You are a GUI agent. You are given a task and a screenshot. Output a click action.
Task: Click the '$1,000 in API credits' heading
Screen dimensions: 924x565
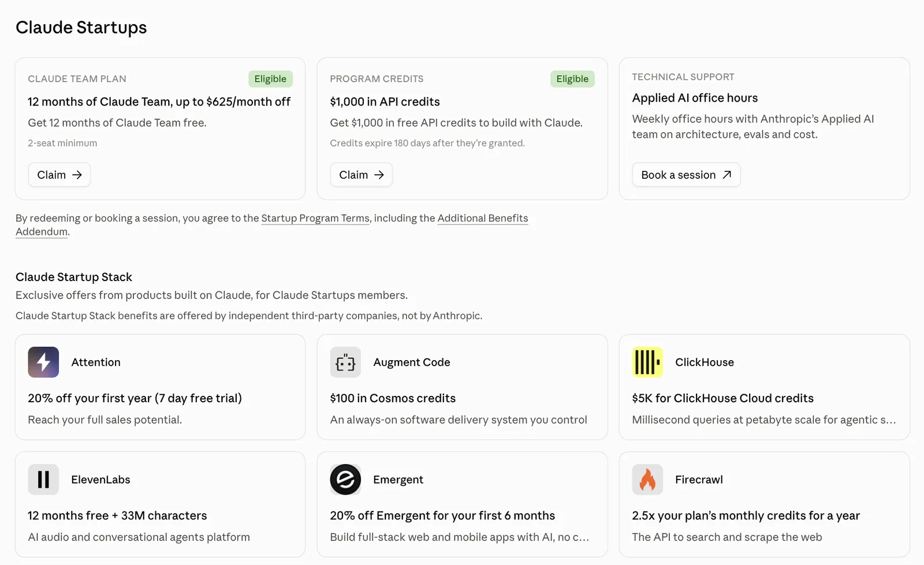tap(385, 102)
